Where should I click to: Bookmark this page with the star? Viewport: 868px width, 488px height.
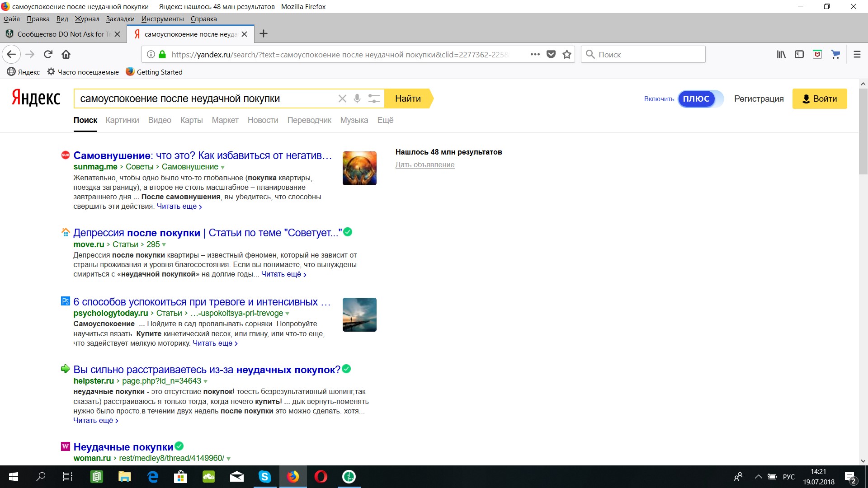[567, 54]
